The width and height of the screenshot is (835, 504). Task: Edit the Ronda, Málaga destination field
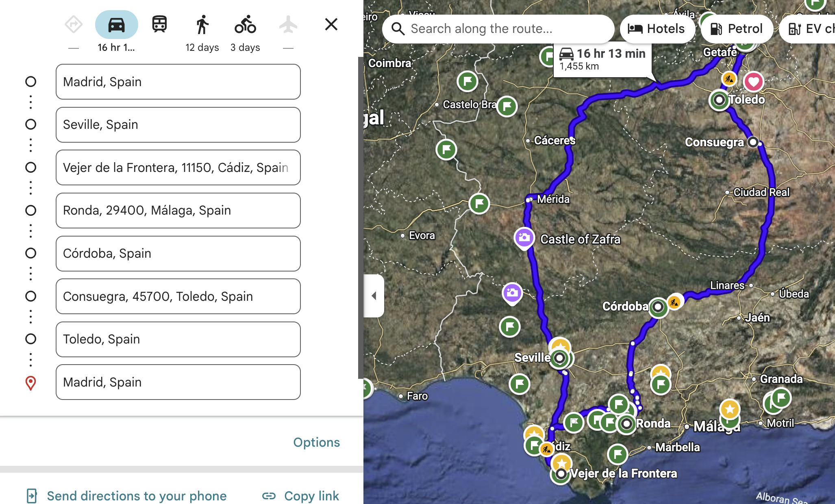(178, 211)
